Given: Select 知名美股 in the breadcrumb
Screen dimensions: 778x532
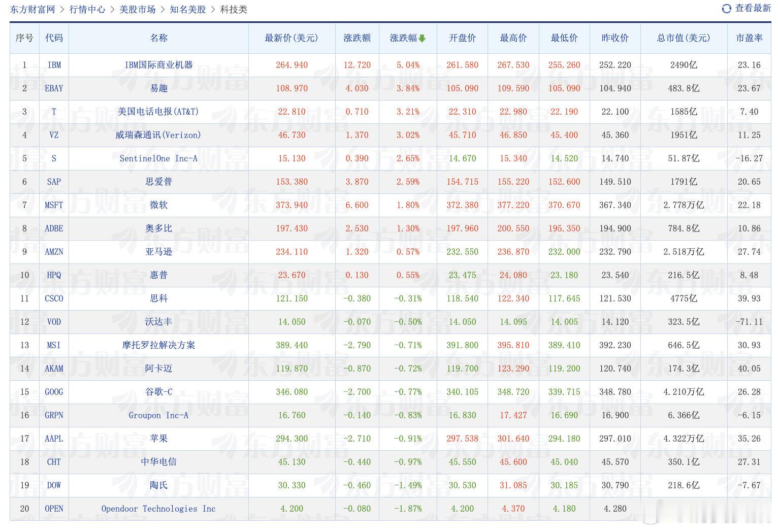Looking at the screenshot, I should click(188, 9).
